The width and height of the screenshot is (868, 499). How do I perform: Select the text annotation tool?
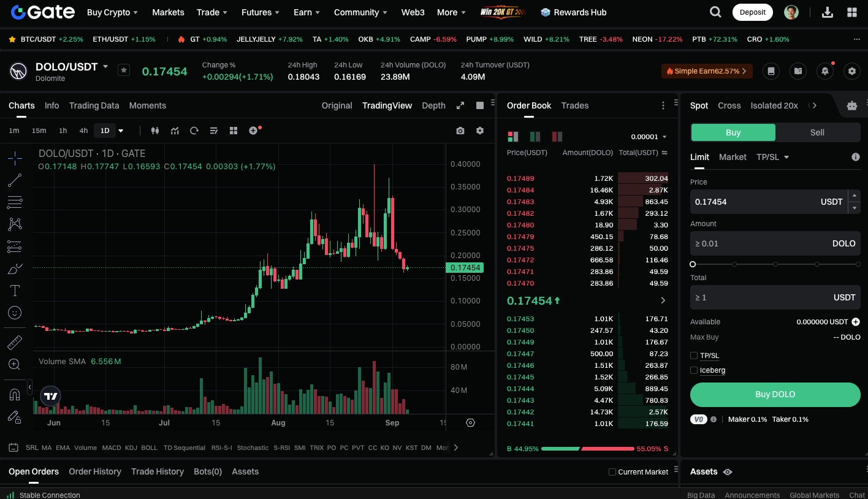coord(15,291)
